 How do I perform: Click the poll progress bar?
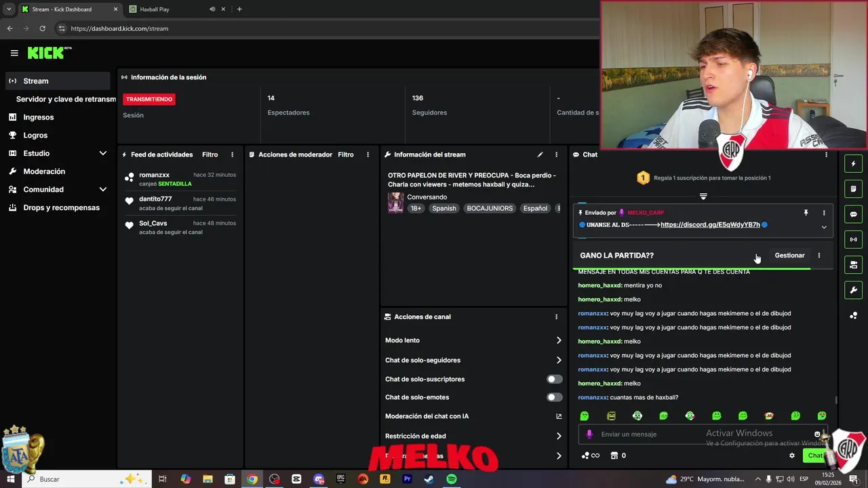692,268
